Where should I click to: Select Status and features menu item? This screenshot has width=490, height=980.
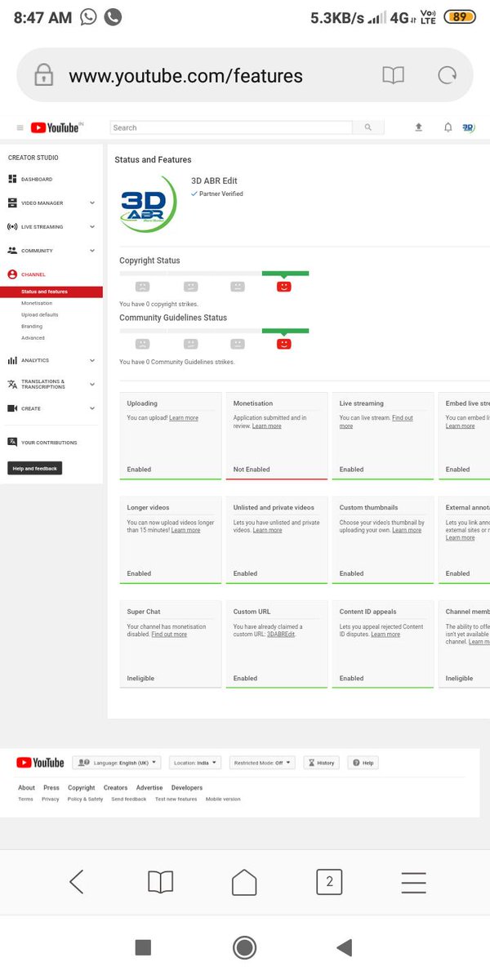click(x=51, y=292)
